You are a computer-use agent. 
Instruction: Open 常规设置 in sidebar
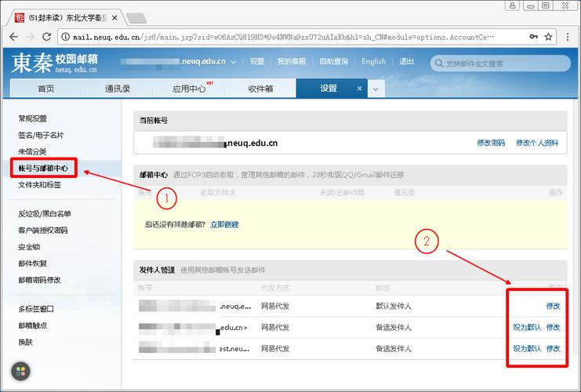point(33,118)
